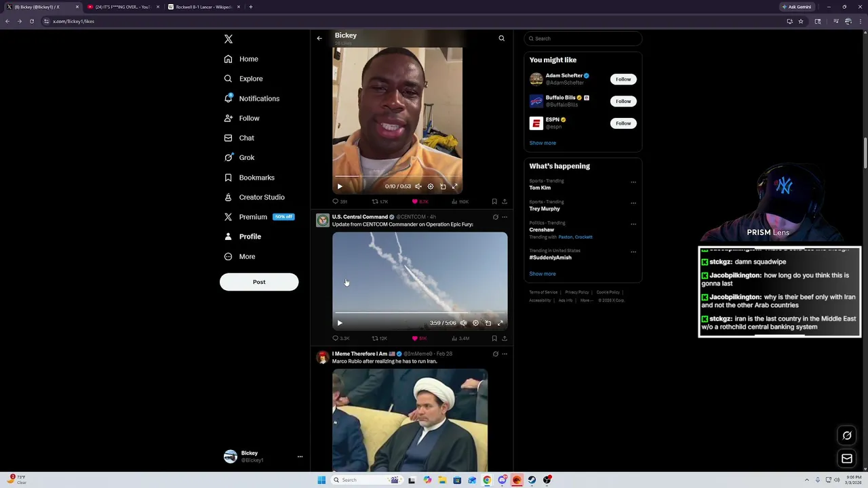Open settings gear on the CENTCOM video
Image resolution: width=868 pixels, height=488 pixels.
pos(475,323)
